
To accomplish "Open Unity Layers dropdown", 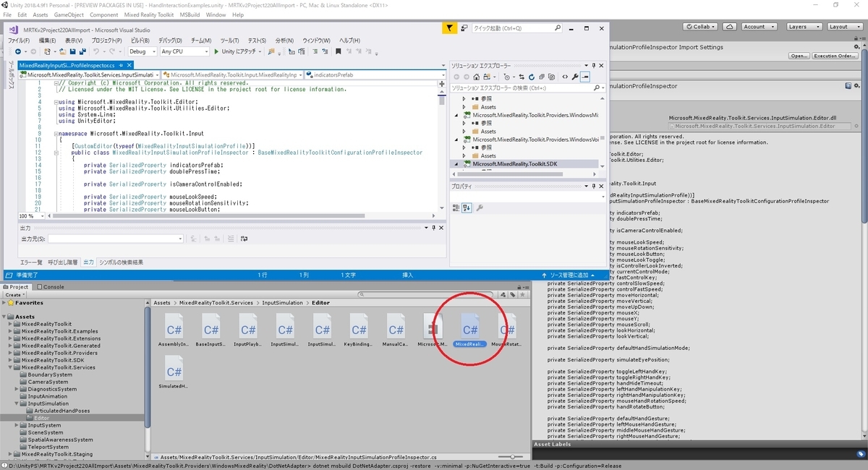I will (805, 27).
